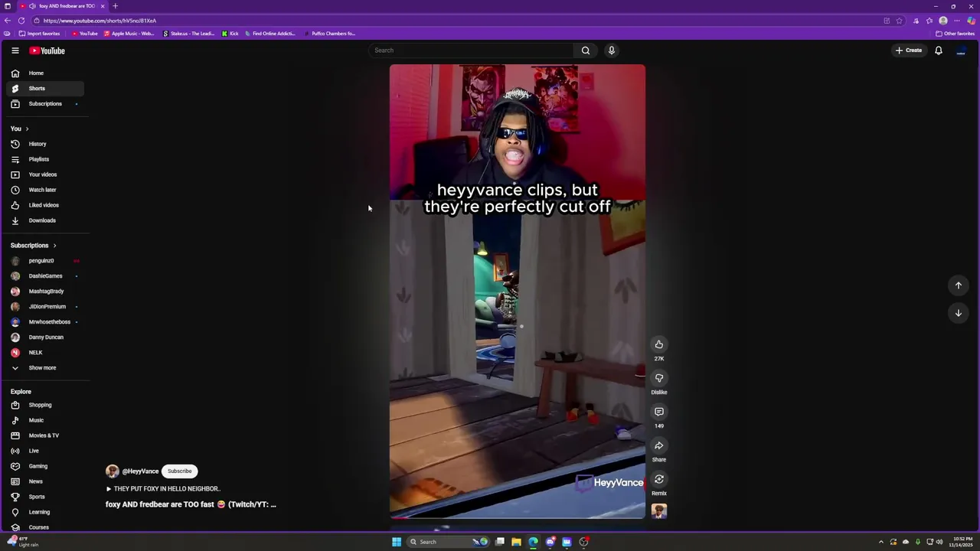
Task: Go to previous Short with up arrow
Action: [x=959, y=285]
